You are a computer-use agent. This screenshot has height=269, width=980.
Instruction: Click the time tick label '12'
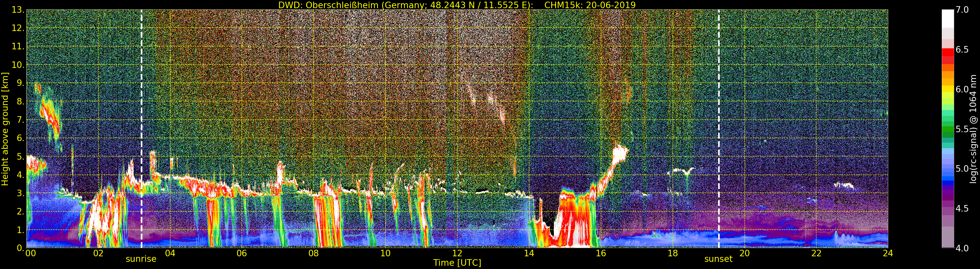pyautogui.click(x=457, y=253)
